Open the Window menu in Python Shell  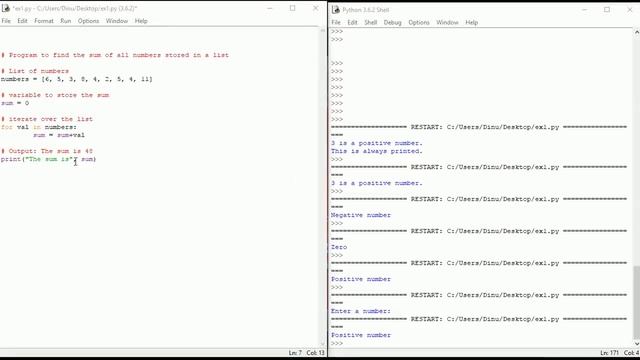click(447, 22)
